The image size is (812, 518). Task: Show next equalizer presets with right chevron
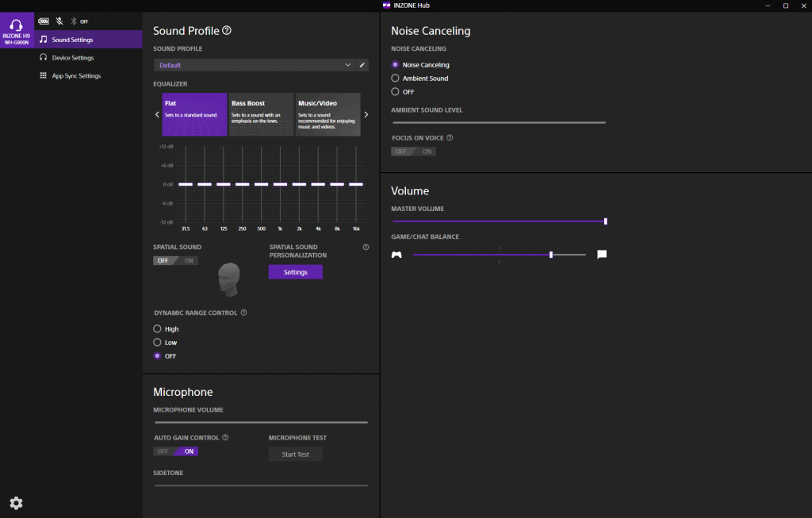(366, 114)
